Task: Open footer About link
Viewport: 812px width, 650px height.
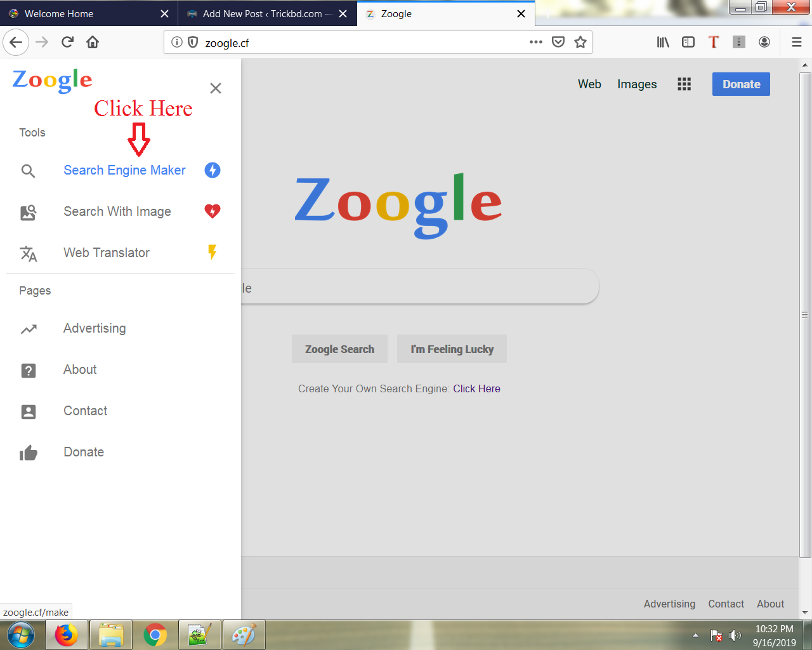Action: tap(770, 604)
